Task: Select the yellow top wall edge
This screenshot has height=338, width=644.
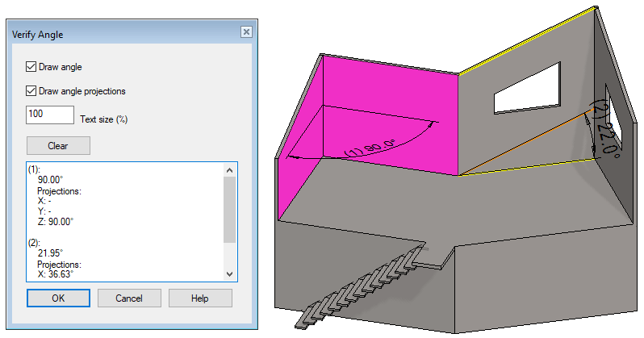Action: (x=527, y=40)
